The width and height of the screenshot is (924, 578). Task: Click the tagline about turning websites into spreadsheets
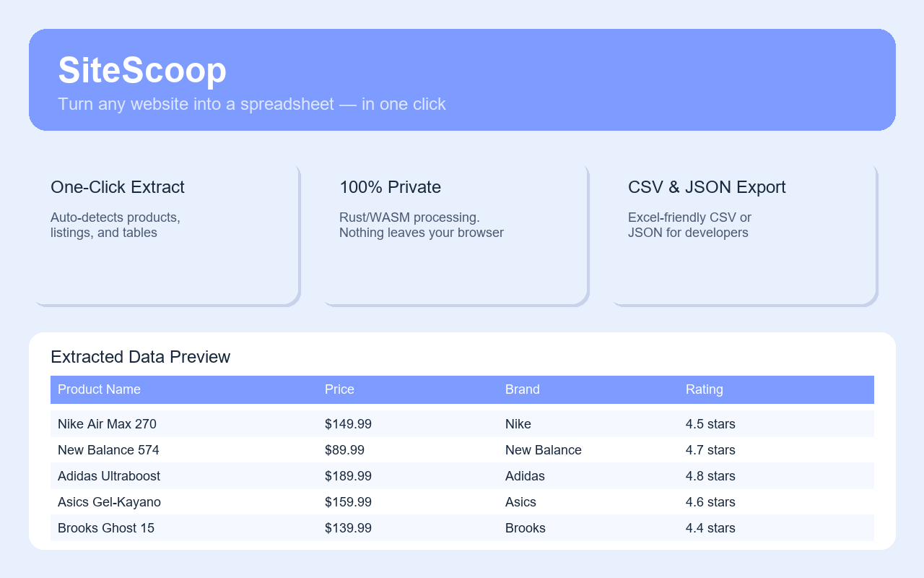(x=252, y=104)
